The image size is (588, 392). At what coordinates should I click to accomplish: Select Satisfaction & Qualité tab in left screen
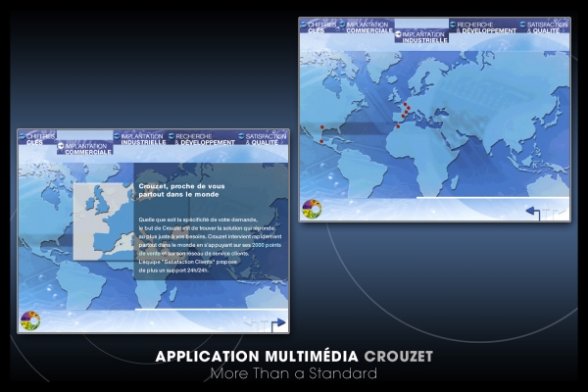coord(266,139)
